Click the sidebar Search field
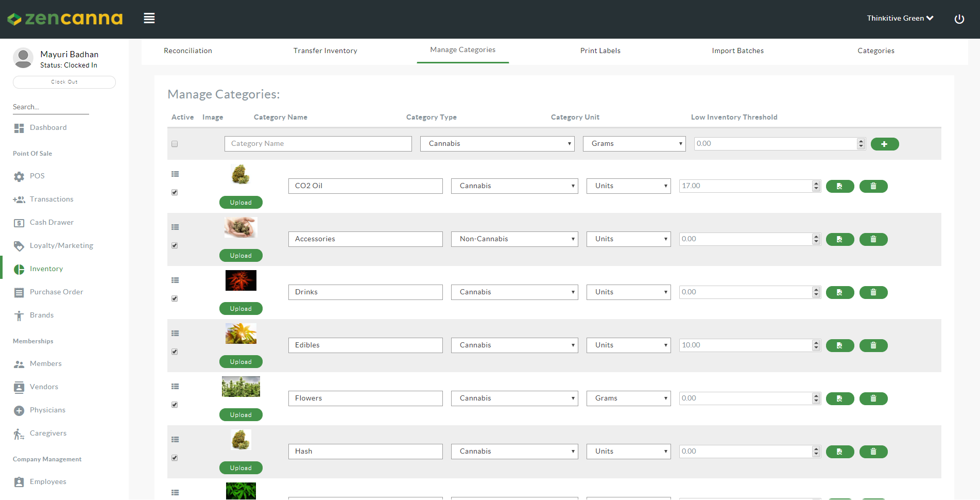Viewport: 980px width, 500px height. pyautogui.click(x=51, y=107)
